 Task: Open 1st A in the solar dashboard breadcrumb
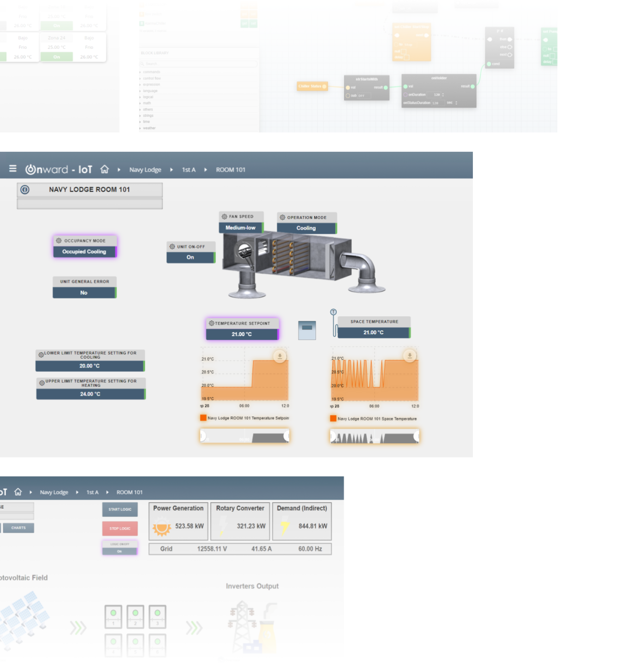click(x=92, y=492)
